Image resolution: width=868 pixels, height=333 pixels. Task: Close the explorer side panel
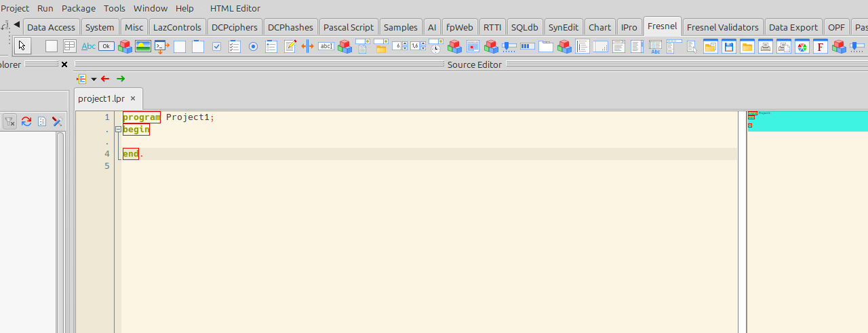[x=64, y=64]
